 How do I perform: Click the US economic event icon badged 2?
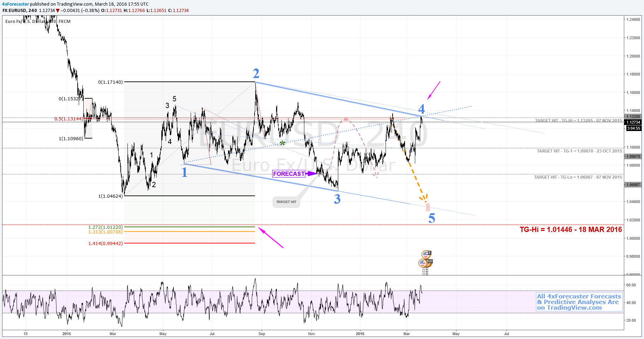426,254
